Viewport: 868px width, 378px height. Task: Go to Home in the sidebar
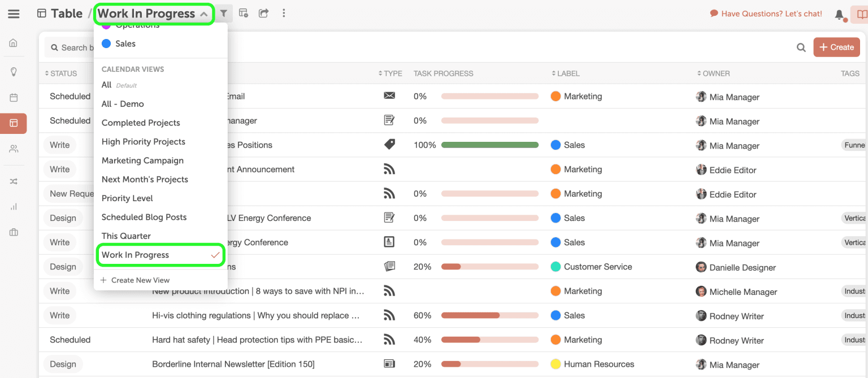pyautogui.click(x=14, y=43)
